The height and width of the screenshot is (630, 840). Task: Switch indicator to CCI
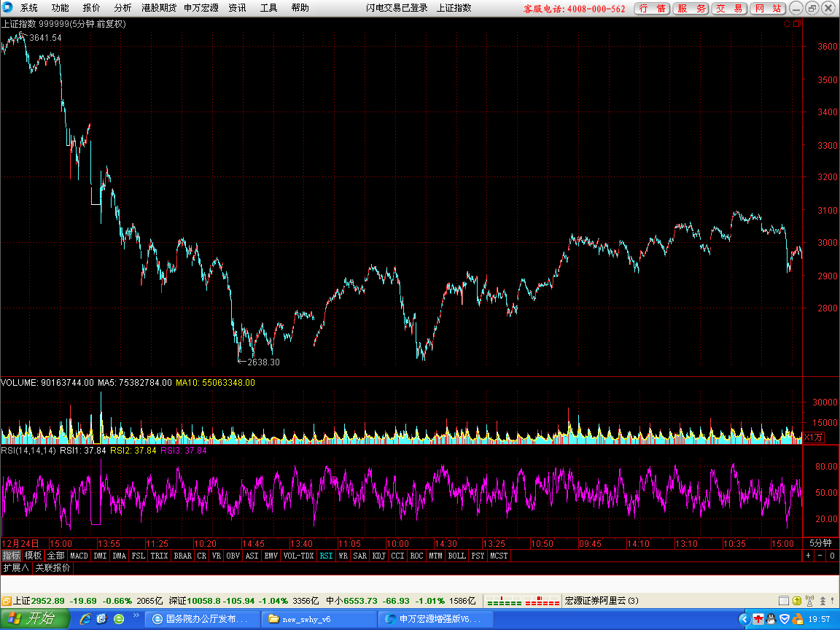(x=397, y=556)
